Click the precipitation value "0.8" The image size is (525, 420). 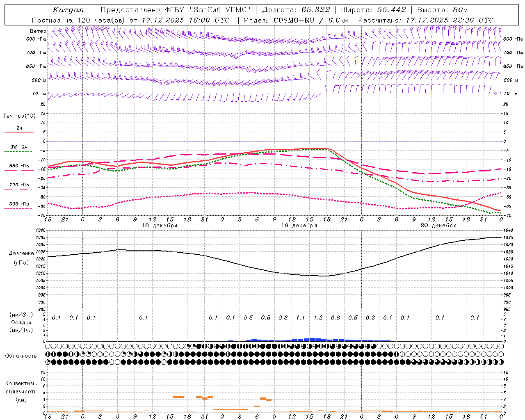click(336, 317)
